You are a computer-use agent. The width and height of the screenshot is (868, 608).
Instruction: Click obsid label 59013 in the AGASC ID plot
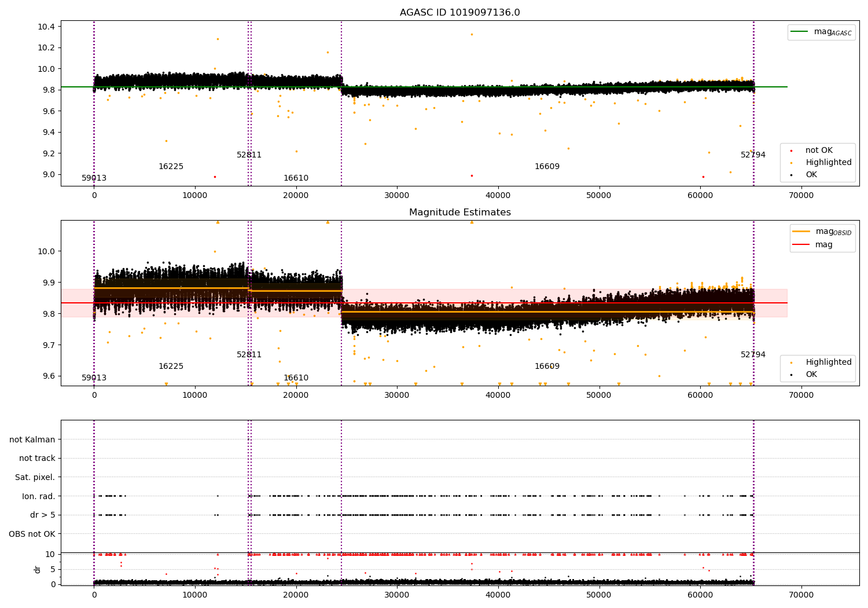(94, 178)
